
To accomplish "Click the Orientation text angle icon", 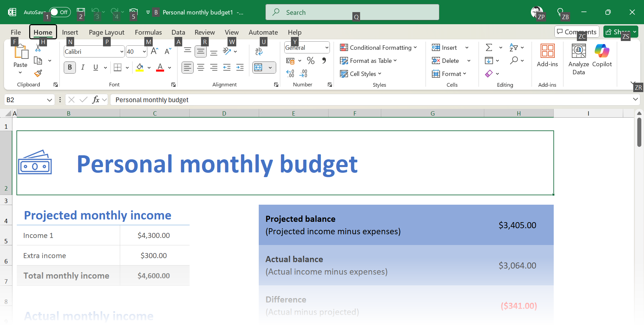I will point(227,51).
